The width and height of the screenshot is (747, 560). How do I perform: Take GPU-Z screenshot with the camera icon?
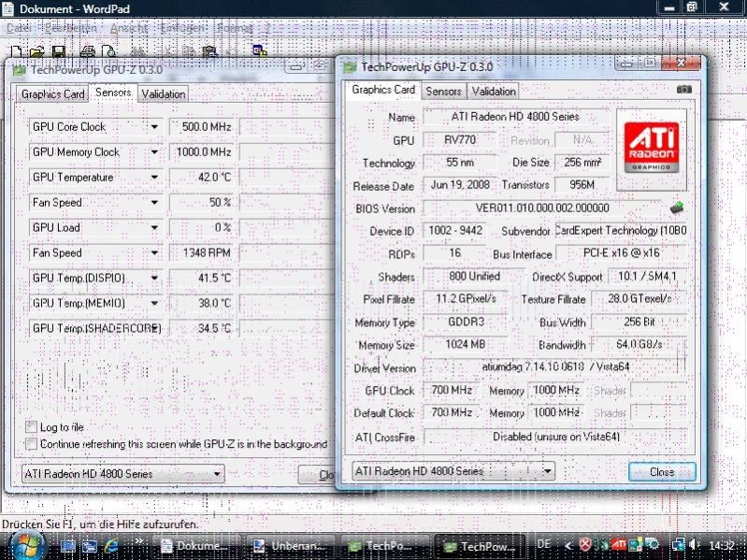click(684, 90)
